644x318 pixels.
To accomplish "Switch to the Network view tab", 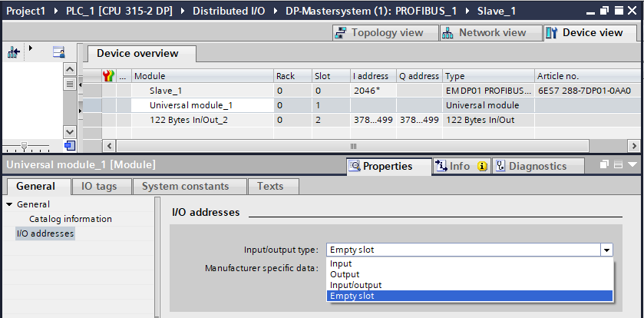I will click(484, 33).
